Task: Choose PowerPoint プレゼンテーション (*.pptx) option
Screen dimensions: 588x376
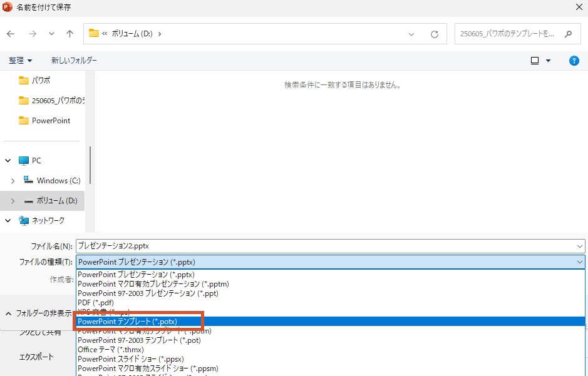Action: [x=330, y=275]
